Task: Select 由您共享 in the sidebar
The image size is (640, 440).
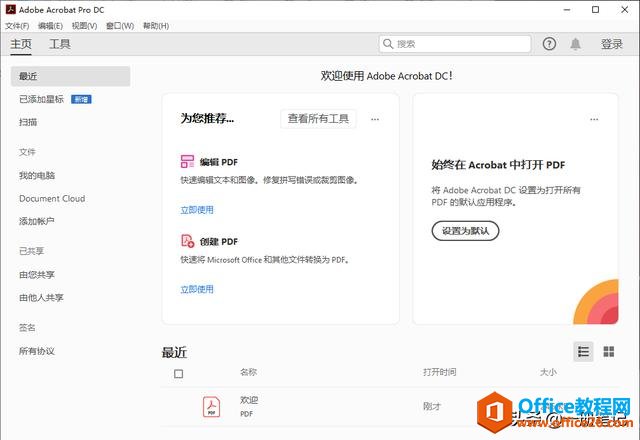Action: 37,275
